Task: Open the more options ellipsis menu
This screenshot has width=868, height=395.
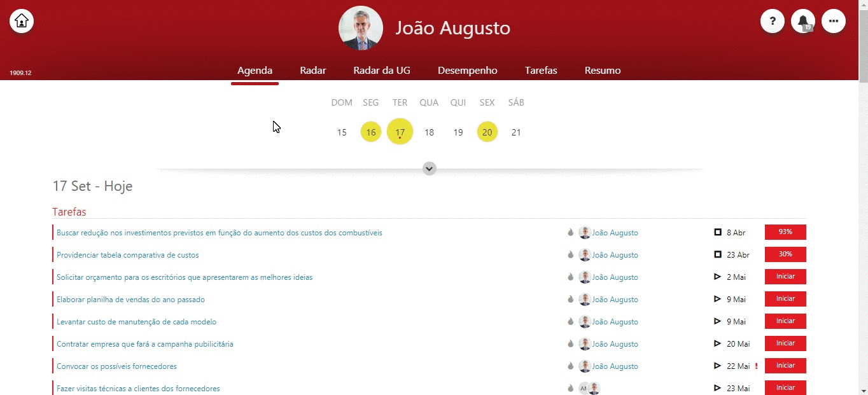Action: click(834, 21)
